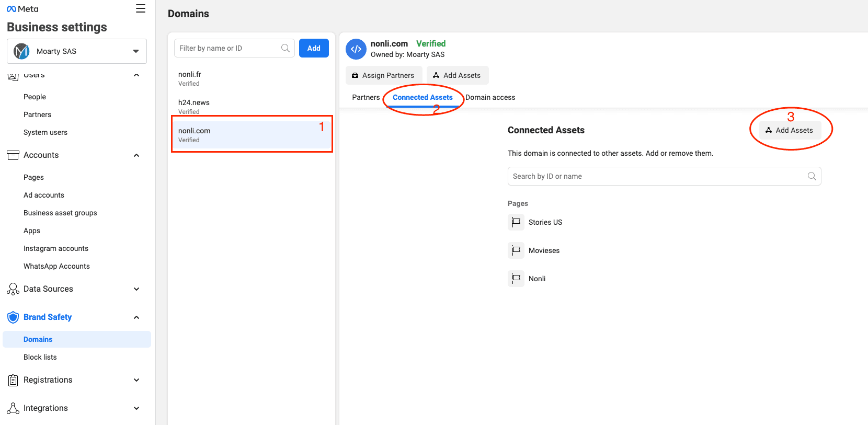
Task: Click the connected assets search magnifier icon
Action: point(812,176)
